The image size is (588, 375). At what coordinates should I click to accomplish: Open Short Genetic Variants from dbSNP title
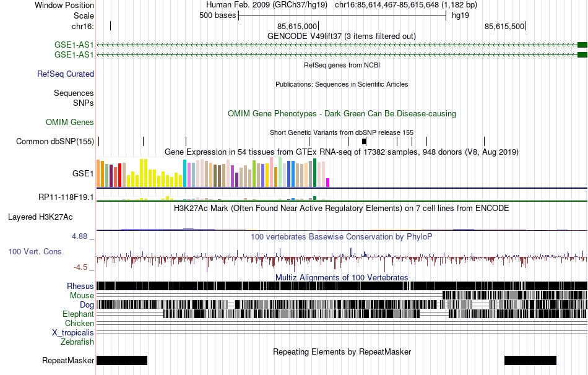tap(342, 133)
